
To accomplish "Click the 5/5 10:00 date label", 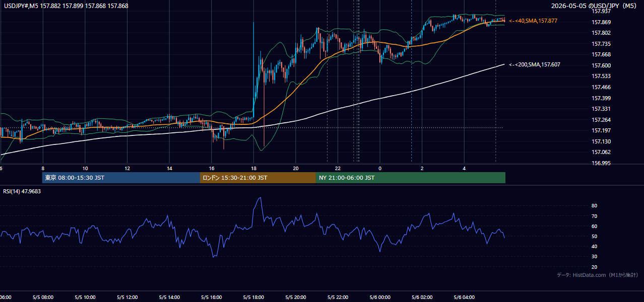I will 85,297.
